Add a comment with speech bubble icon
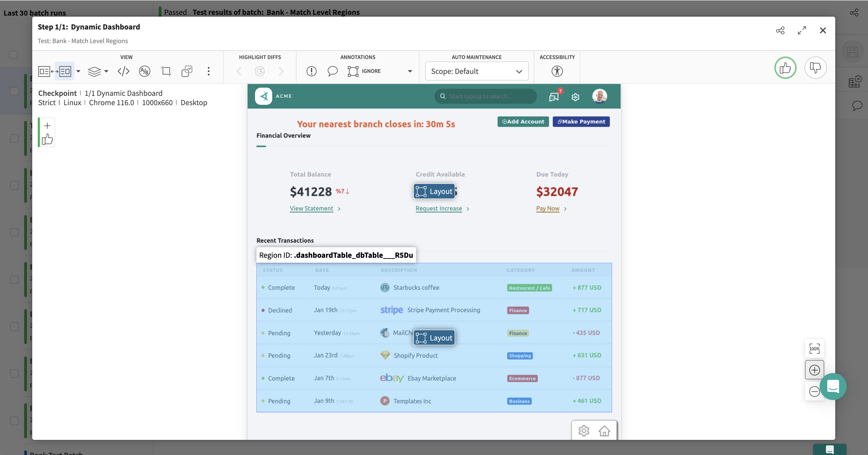The width and height of the screenshot is (868, 455). point(332,71)
